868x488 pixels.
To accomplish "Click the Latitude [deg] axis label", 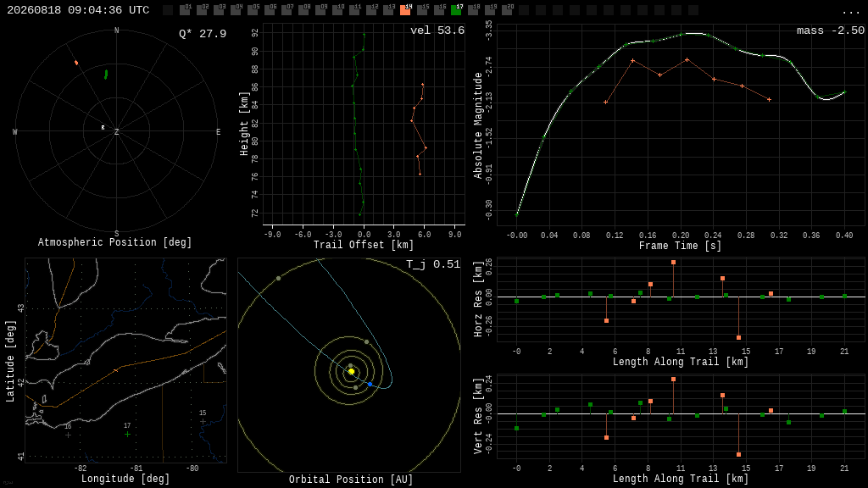I will [10, 361].
